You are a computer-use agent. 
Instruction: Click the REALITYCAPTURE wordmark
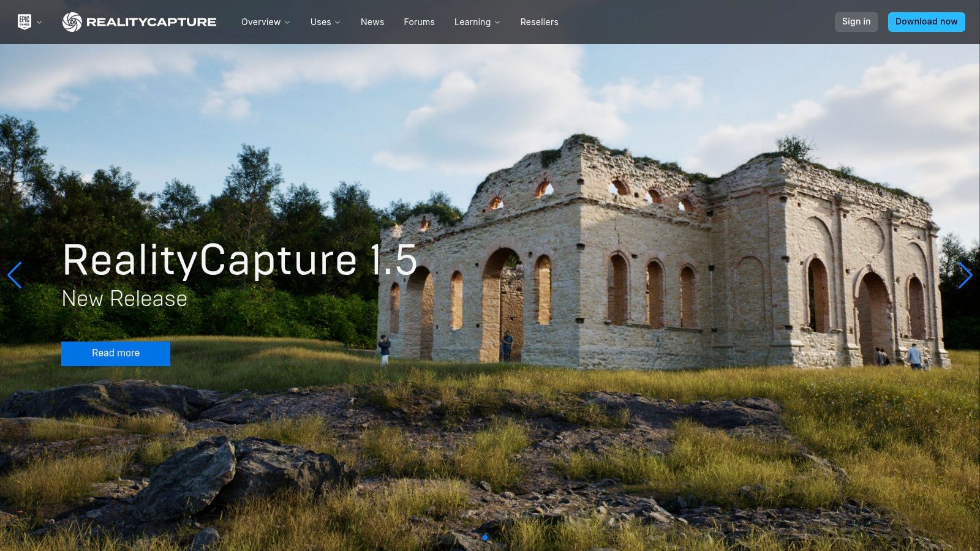pyautogui.click(x=151, y=22)
